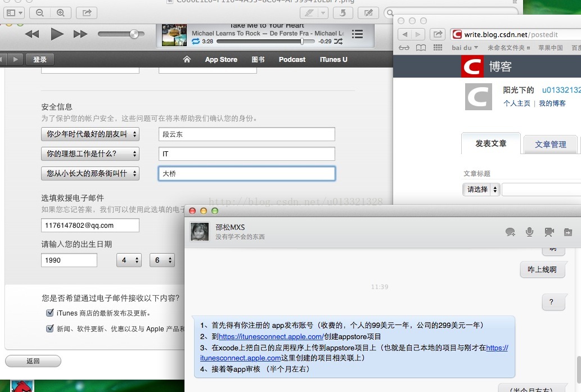The height and width of the screenshot is (392, 581).
Task: Open the 你的理想工作是什么 question dropdown
Action: (x=90, y=154)
